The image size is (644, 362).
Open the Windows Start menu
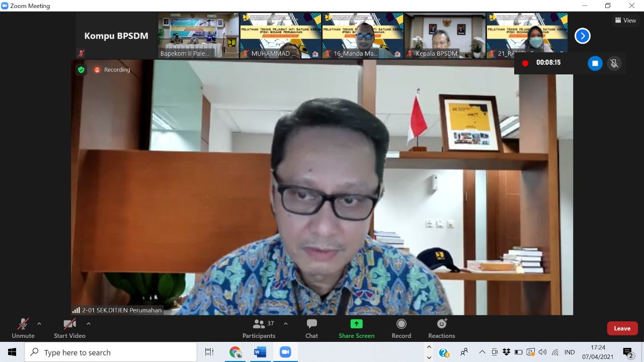[x=12, y=352]
